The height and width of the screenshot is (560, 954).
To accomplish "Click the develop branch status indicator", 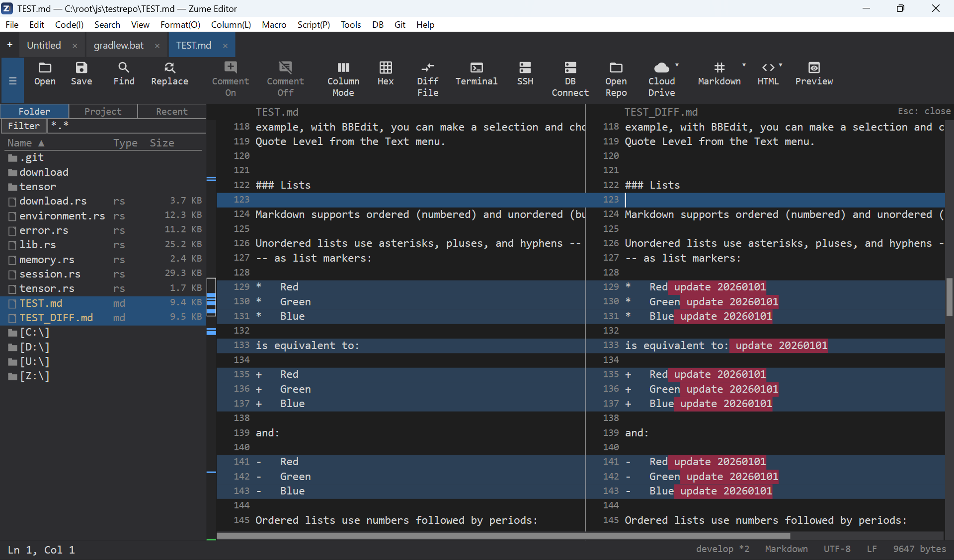I will click(x=722, y=549).
